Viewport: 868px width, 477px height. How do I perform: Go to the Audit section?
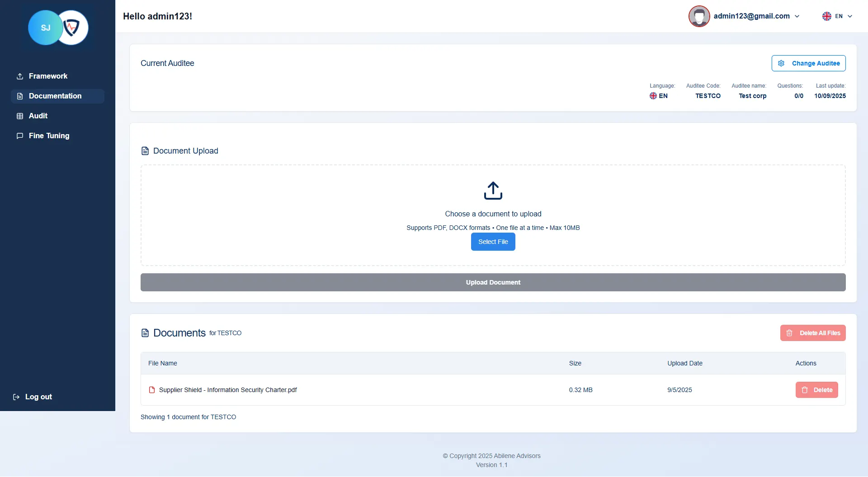coord(38,116)
